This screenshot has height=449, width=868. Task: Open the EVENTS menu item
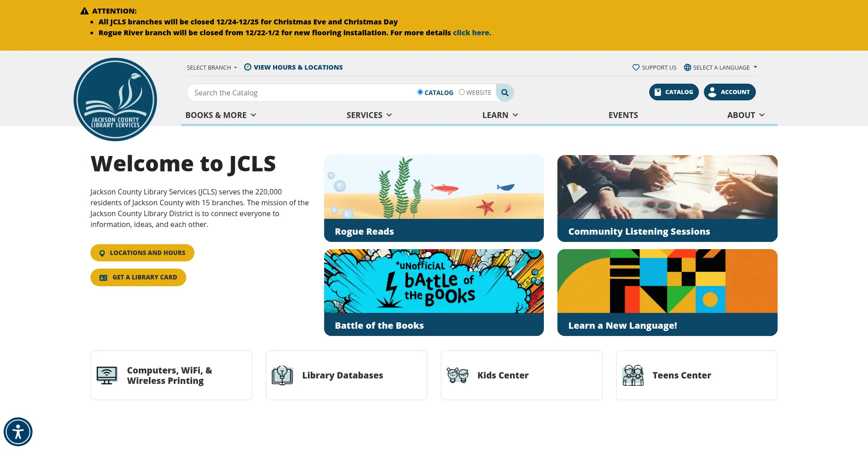click(623, 115)
